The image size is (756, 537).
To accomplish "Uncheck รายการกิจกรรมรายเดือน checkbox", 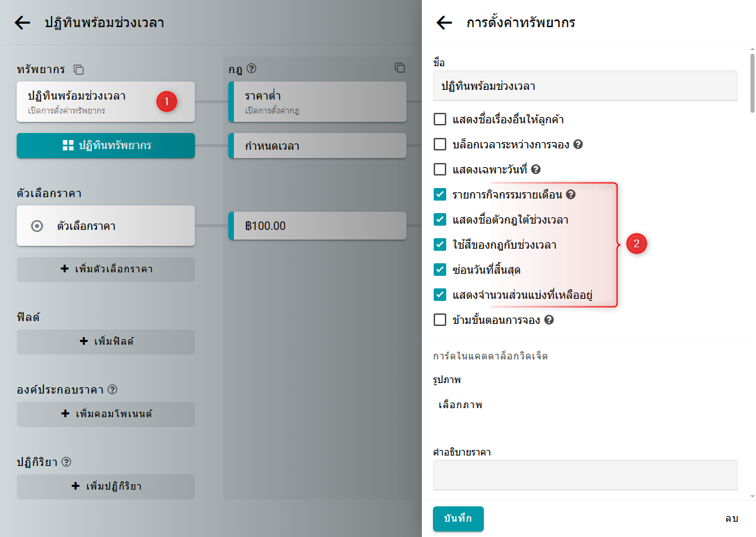I will coord(440,195).
